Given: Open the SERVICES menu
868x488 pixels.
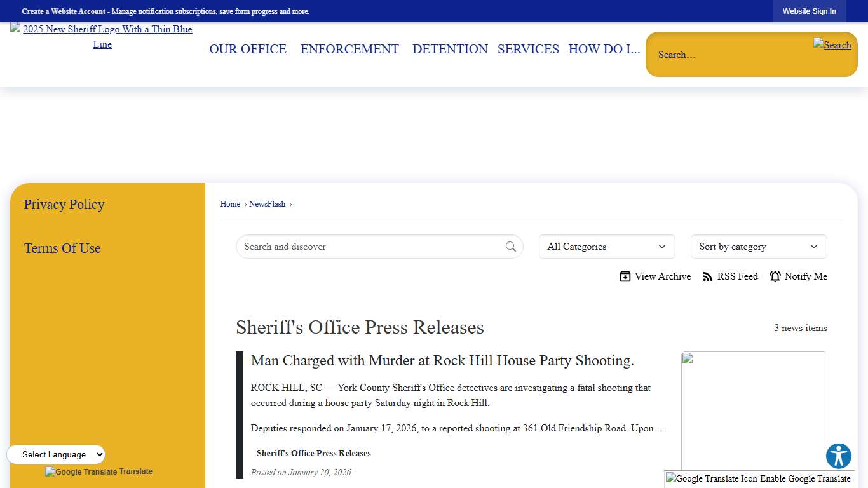Looking at the screenshot, I should 528,49.
